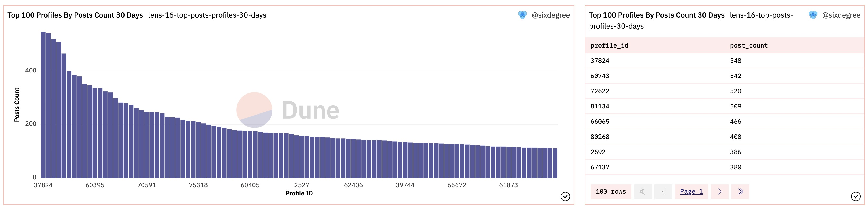Viewport: 868px width, 208px height.
Task: Click the sixdegree avatar icon on chart panel
Action: (522, 15)
